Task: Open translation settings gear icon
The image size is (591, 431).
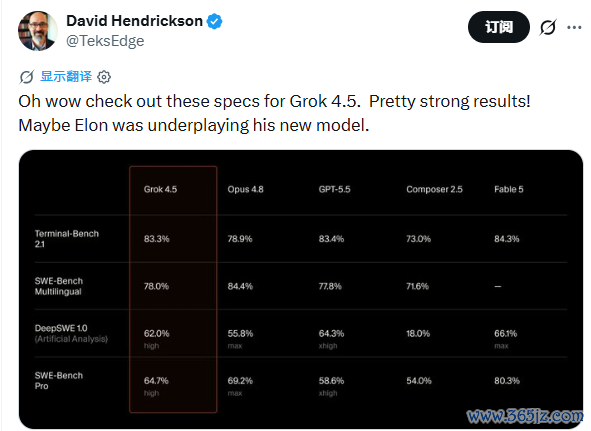Action: (104, 77)
